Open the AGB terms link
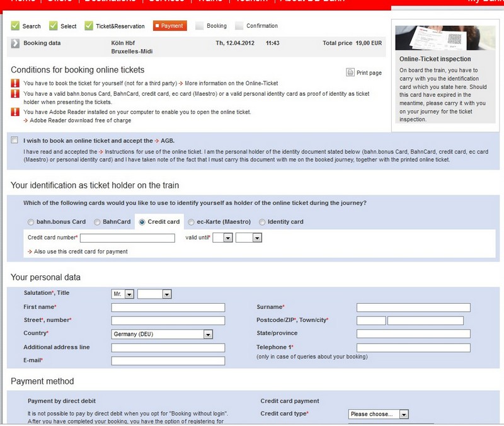 pyautogui.click(x=167, y=141)
